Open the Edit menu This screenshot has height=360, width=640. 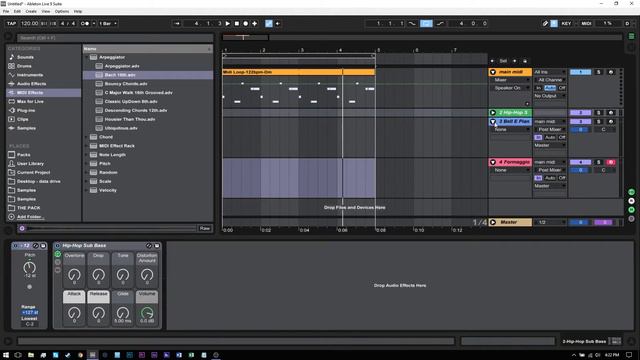point(17,11)
